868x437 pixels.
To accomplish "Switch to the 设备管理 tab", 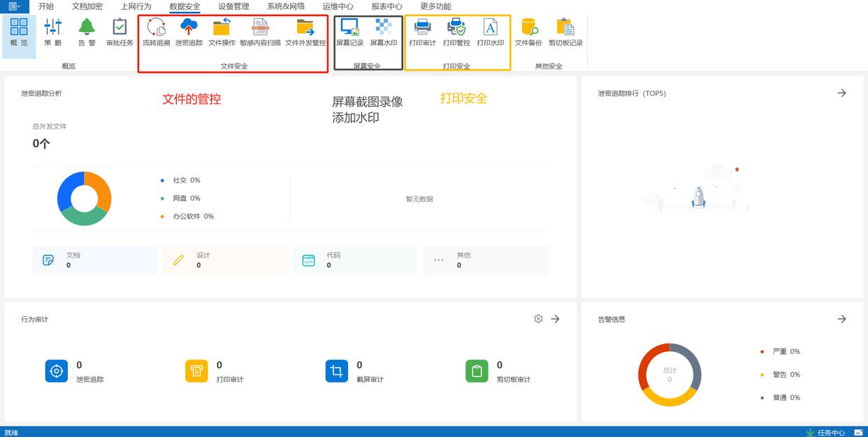I will 233,6.
